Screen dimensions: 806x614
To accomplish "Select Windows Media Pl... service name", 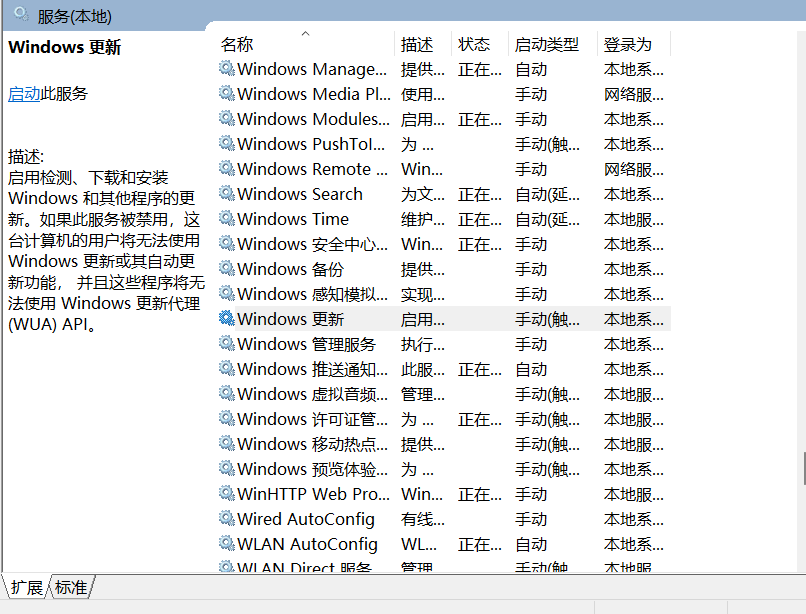I will click(x=314, y=94).
